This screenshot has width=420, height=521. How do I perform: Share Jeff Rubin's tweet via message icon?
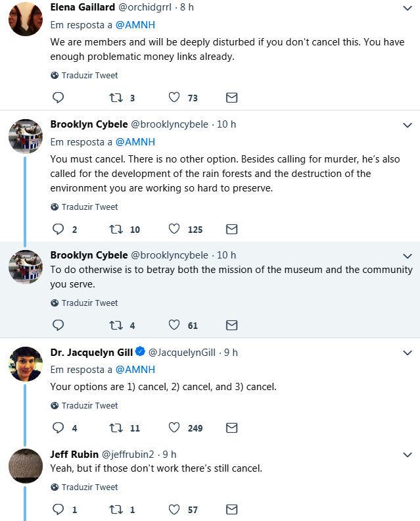pyautogui.click(x=231, y=509)
